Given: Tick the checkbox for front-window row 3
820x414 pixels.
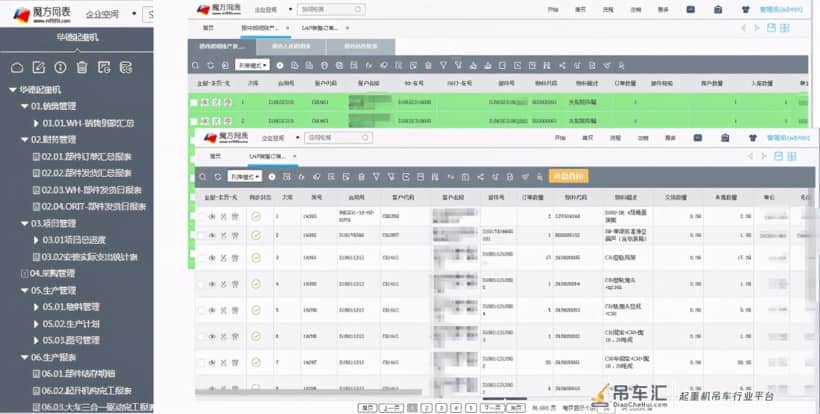Looking at the screenshot, I should [x=201, y=258].
